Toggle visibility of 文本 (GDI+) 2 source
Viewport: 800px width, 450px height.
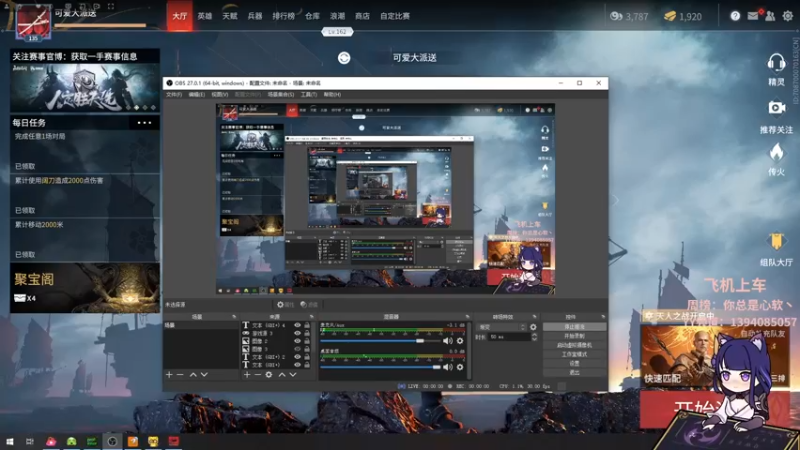point(297,357)
